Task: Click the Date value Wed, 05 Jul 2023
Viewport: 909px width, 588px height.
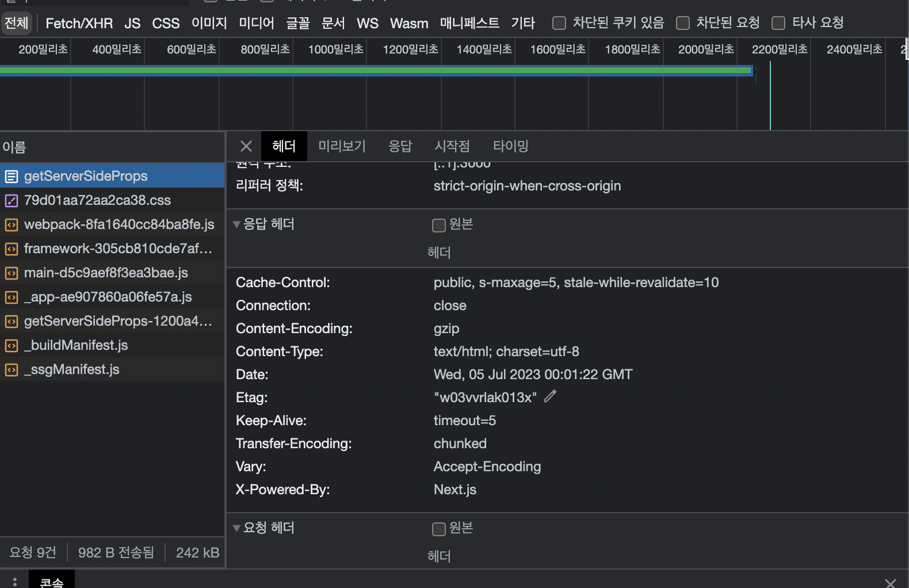Action: 533,375
